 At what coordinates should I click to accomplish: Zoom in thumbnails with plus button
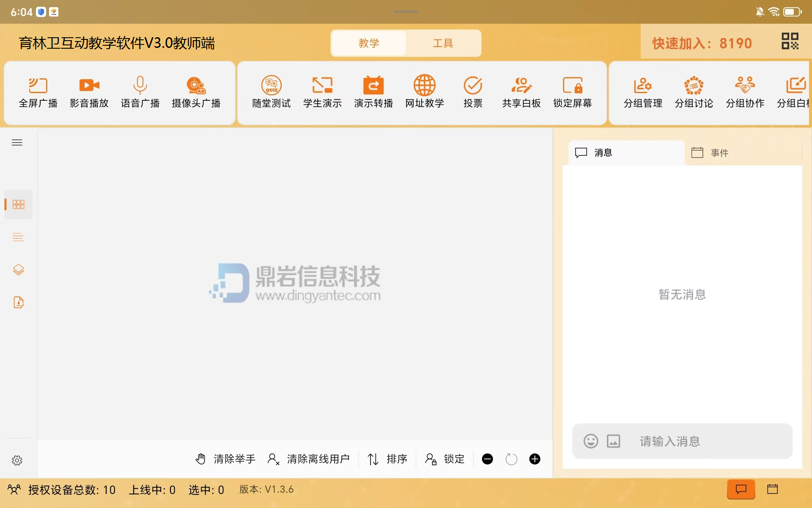pyautogui.click(x=535, y=459)
